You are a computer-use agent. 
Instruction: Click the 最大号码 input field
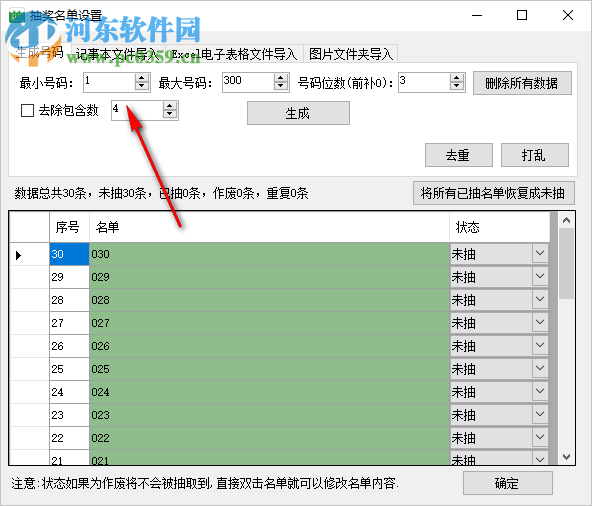(248, 82)
